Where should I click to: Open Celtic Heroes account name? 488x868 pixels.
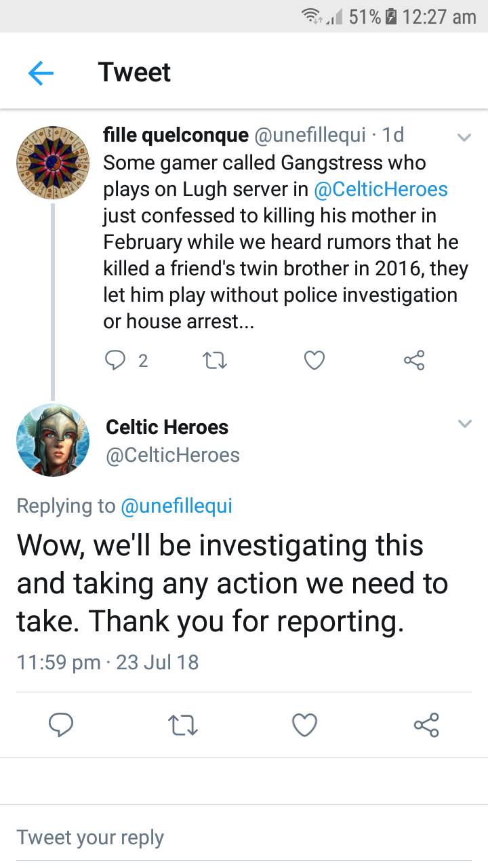[167, 427]
